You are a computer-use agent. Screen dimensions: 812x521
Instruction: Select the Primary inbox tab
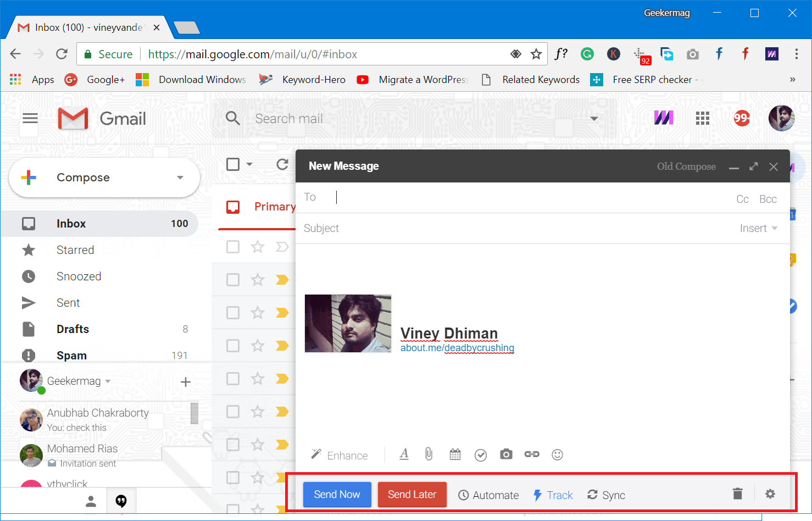click(x=257, y=207)
